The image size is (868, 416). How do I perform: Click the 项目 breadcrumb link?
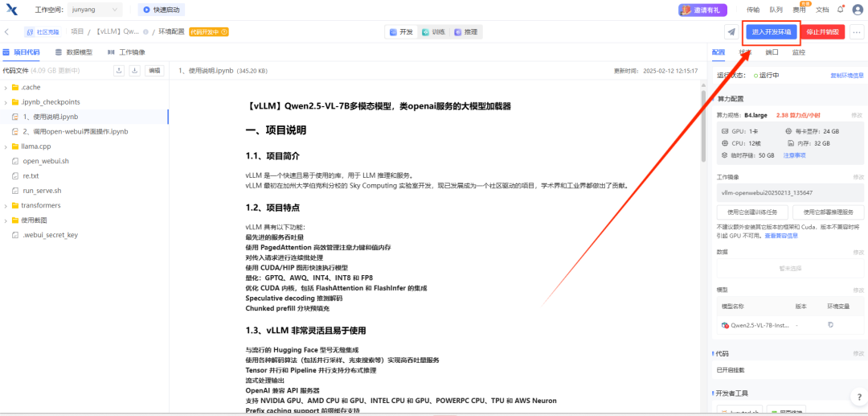(77, 31)
